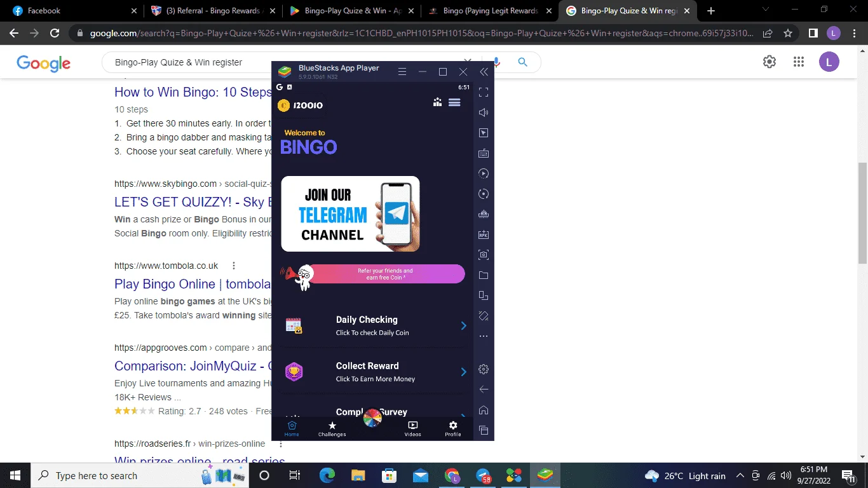Click the 120010 coin balance
868x488 pixels.
301,105
